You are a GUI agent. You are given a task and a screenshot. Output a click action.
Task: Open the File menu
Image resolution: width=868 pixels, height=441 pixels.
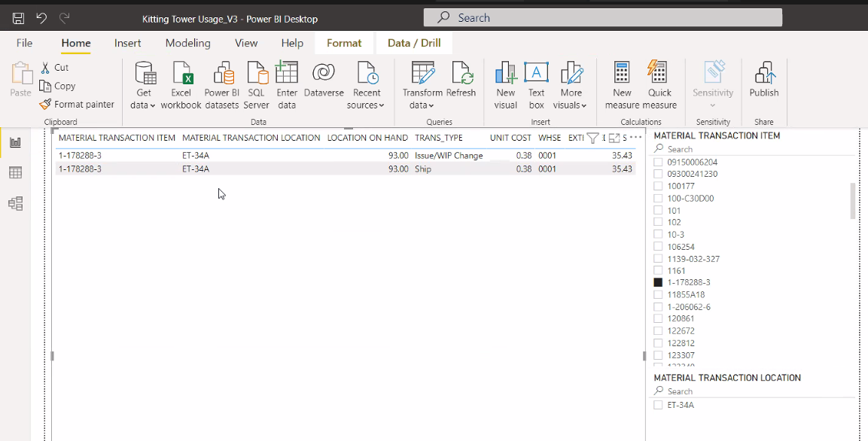(x=24, y=43)
